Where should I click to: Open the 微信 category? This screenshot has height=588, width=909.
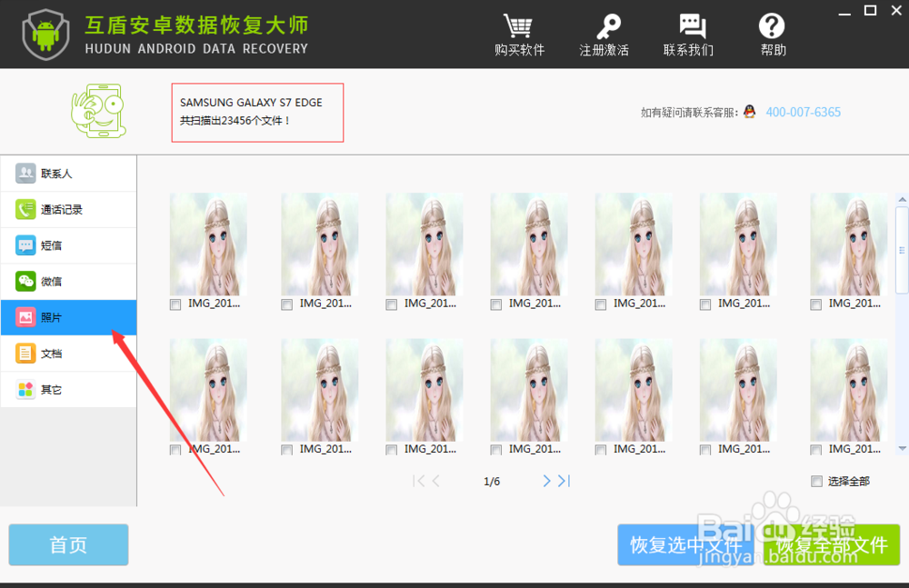(x=68, y=281)
